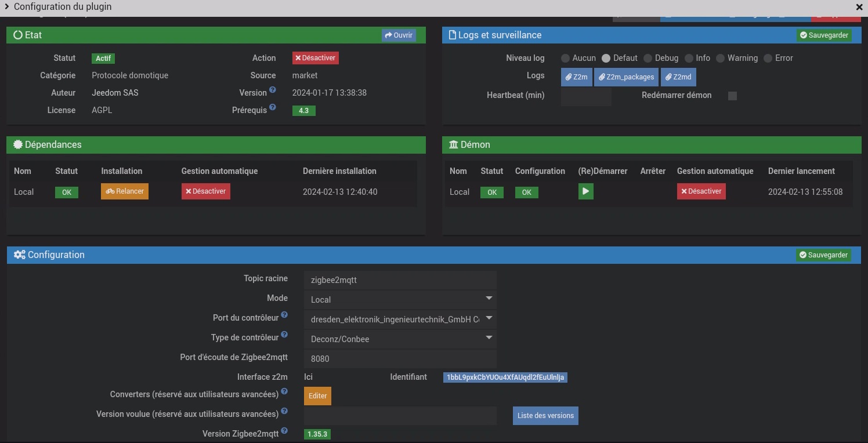Expand the Port du contrôleur dropdown
Screen dimensions: 868x443
click(400, 319)
